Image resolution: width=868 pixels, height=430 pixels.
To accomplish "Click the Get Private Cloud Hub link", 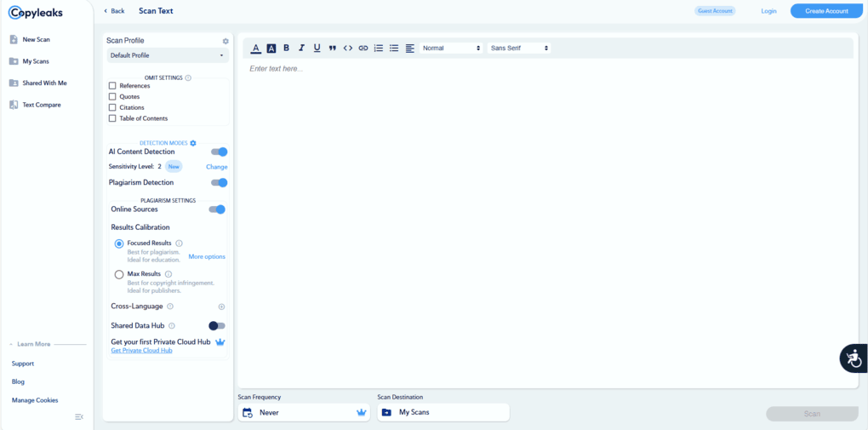I will click(142, 351).
